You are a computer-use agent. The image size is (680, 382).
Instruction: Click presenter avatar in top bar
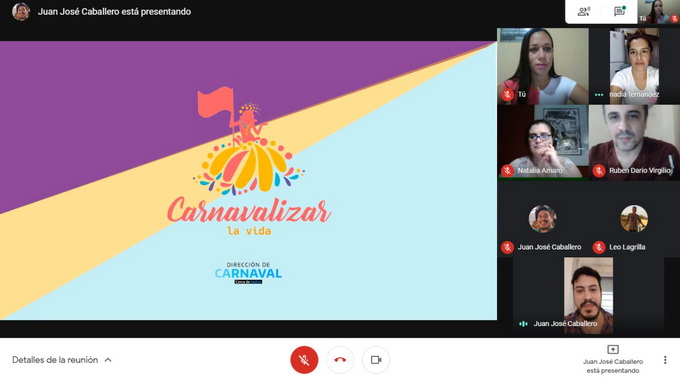pyautogui.click(x=21, y=12)
